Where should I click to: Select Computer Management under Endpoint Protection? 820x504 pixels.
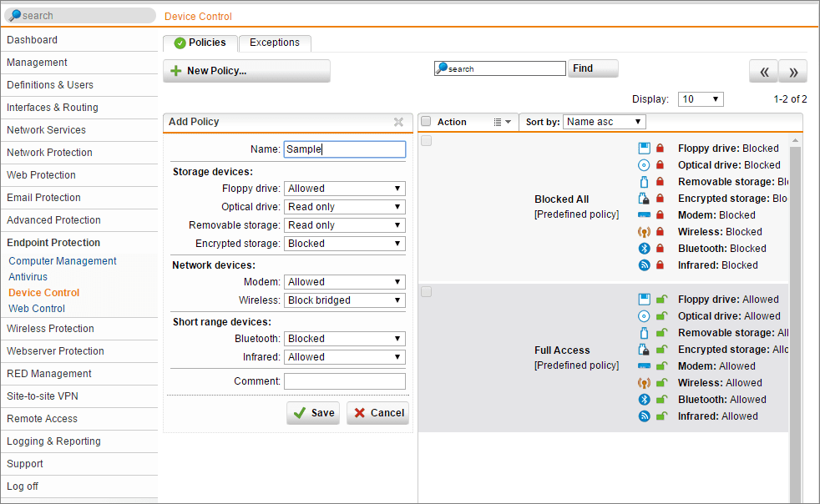(x=63, y=261)
